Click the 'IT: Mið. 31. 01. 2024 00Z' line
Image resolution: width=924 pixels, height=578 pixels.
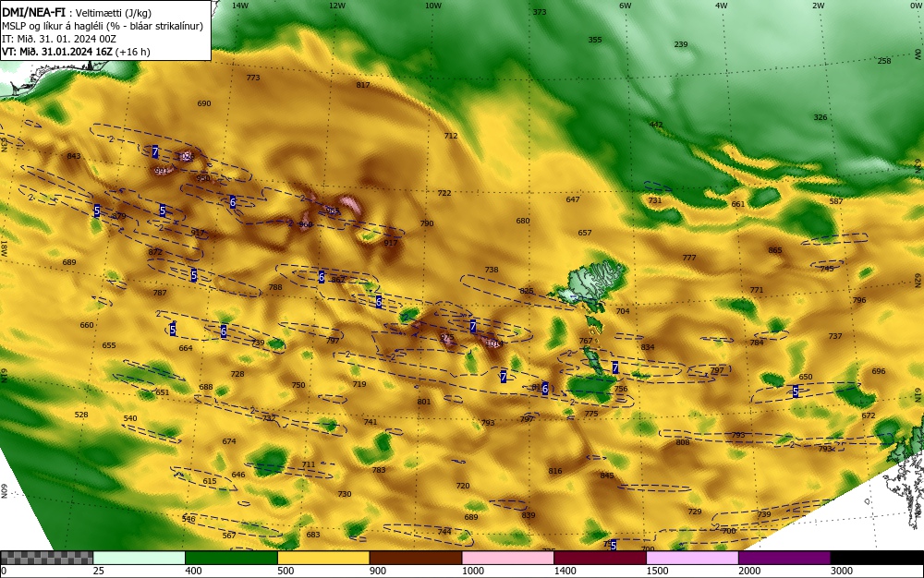(59, 39)
